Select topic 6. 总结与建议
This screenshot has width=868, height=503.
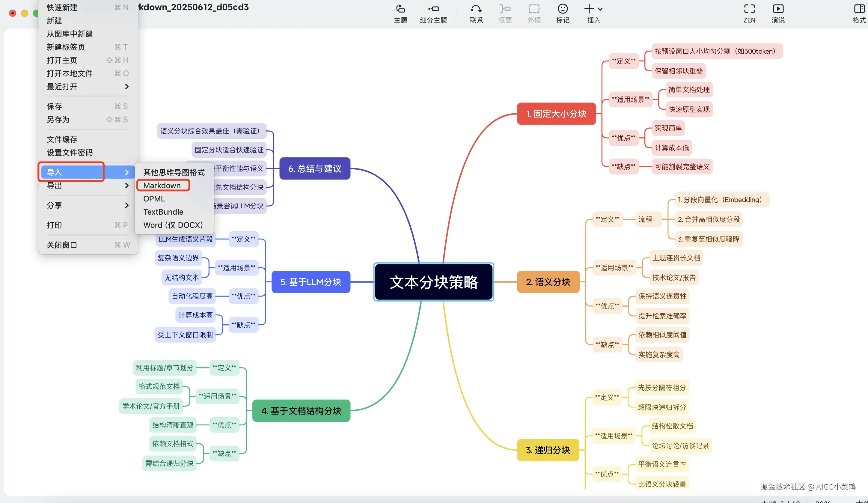315,168
